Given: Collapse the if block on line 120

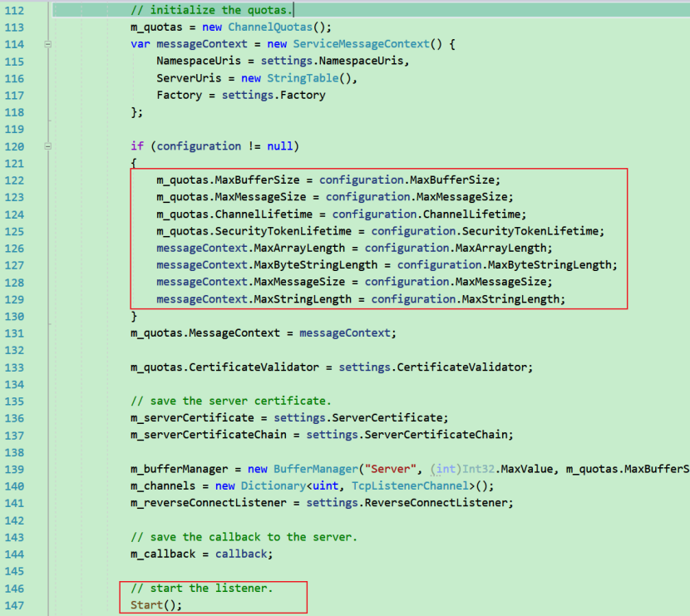Looking at the screenshot, I should point(48,146).
